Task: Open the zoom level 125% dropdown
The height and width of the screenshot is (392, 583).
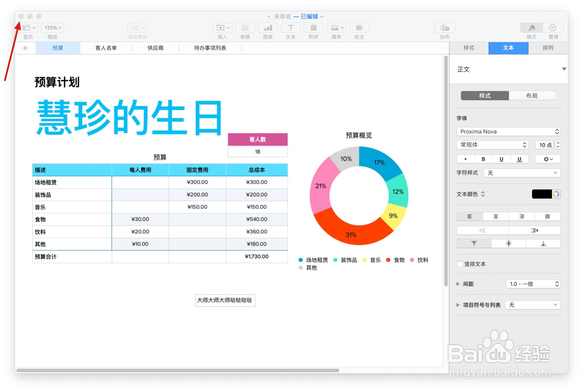Action: [x=52, y=27]
